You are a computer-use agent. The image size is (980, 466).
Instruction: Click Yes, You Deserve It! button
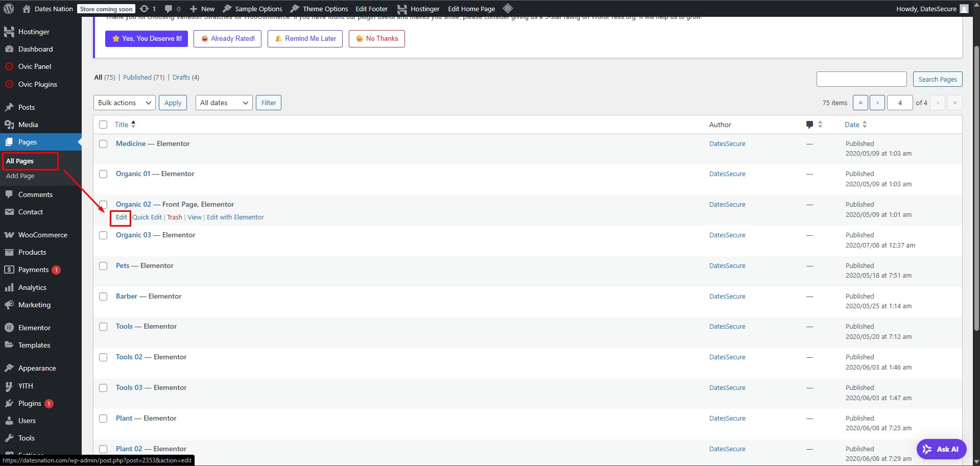pos(147,38)
